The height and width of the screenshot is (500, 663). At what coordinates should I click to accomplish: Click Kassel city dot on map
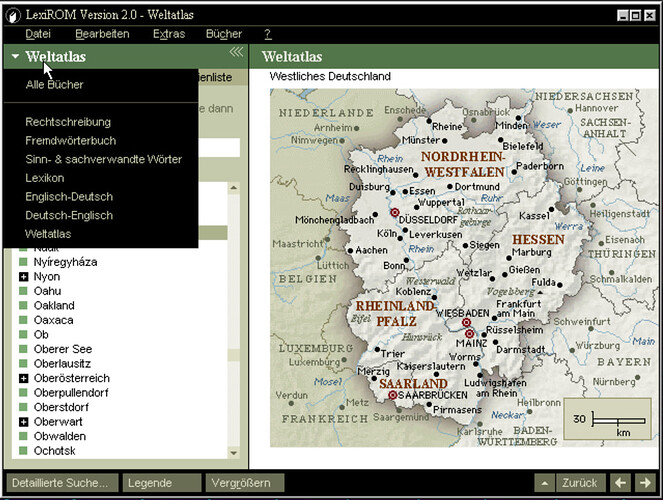click(x=551, y=209)
